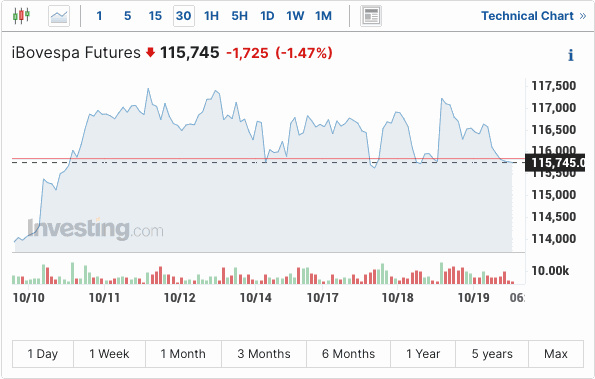The image size is (595, 379).
Task: Click the 116,500 axis label
Action: (x=554, y=130)
